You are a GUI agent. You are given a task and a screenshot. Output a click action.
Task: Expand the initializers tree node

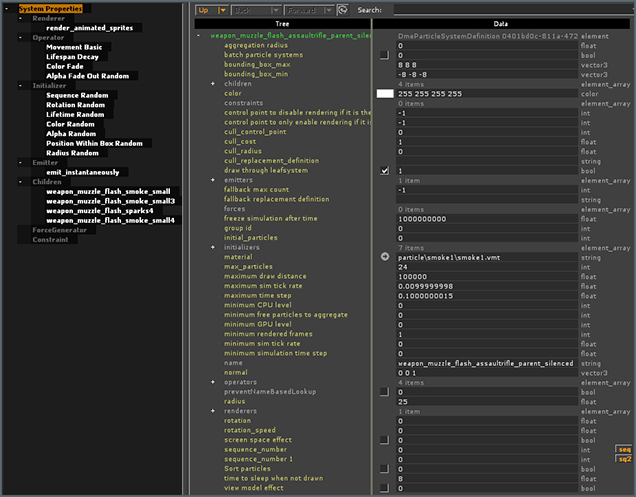213,247
